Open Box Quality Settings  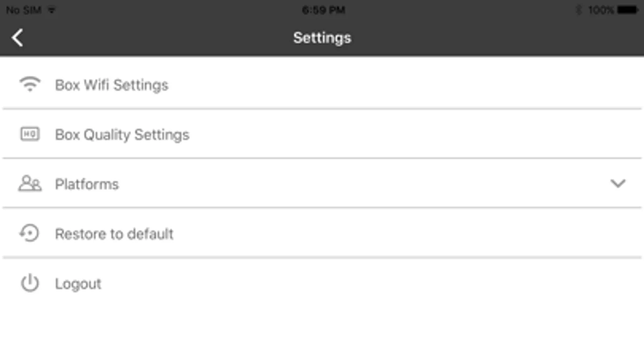[x=122, y=135]
